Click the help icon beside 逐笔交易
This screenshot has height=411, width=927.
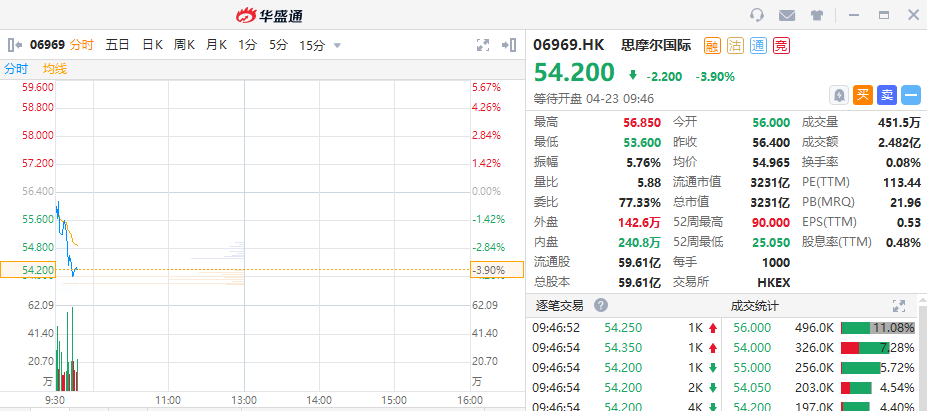pyautogui.click(x=601, y=306)
